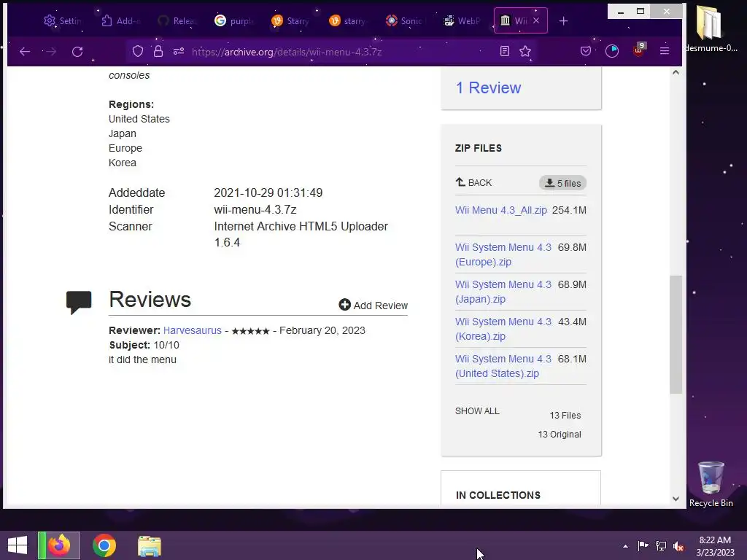Open the Pocket save icon

(586, 51)
